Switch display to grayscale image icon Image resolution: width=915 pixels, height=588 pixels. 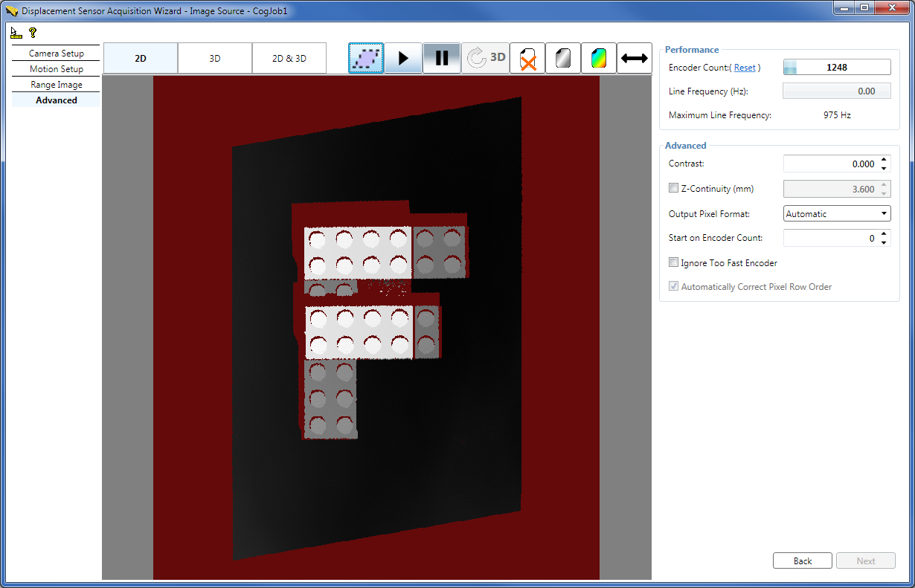tap(563, 58)
